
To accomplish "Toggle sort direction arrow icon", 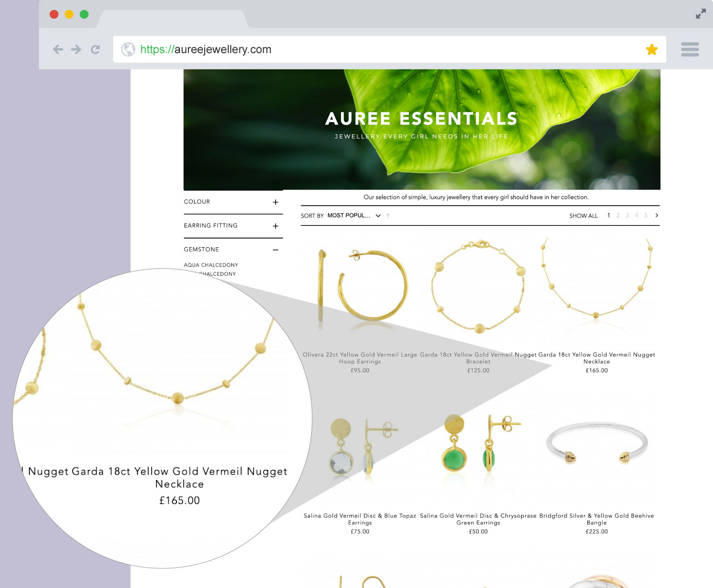I will (388, 215).
